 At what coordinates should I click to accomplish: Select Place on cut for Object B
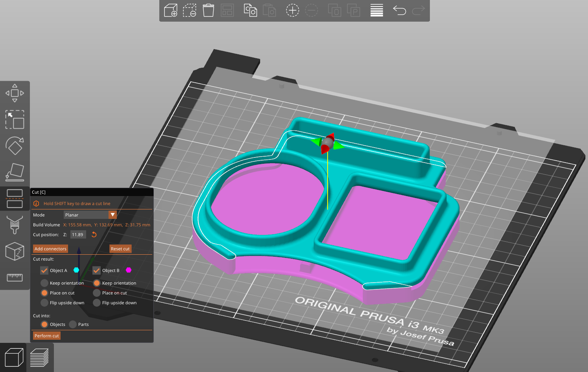point(97,293)
